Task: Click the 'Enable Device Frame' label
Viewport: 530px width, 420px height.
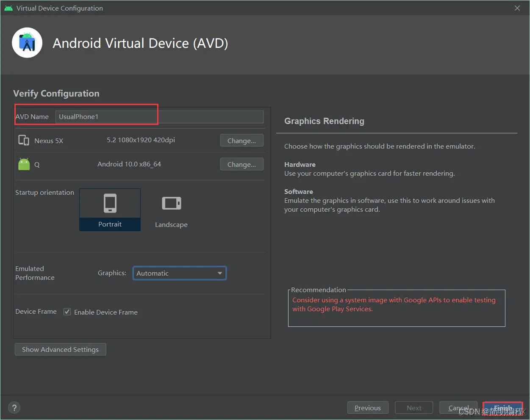Action: (106, 312)
